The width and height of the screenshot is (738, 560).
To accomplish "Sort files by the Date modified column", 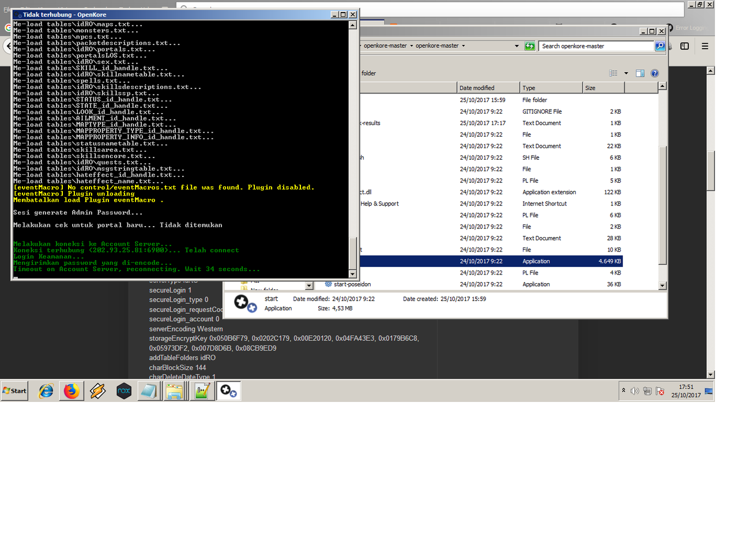I will coord(488,88).
